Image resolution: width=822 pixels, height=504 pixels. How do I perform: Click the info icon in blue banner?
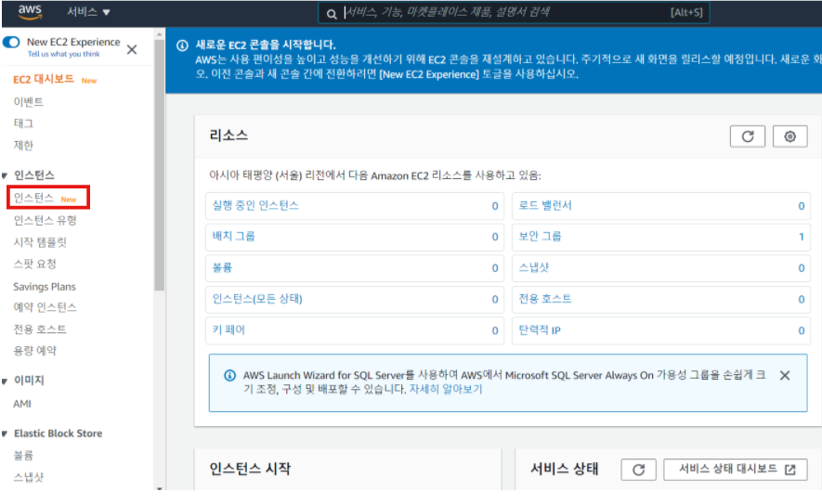click(x=182, y=45)
